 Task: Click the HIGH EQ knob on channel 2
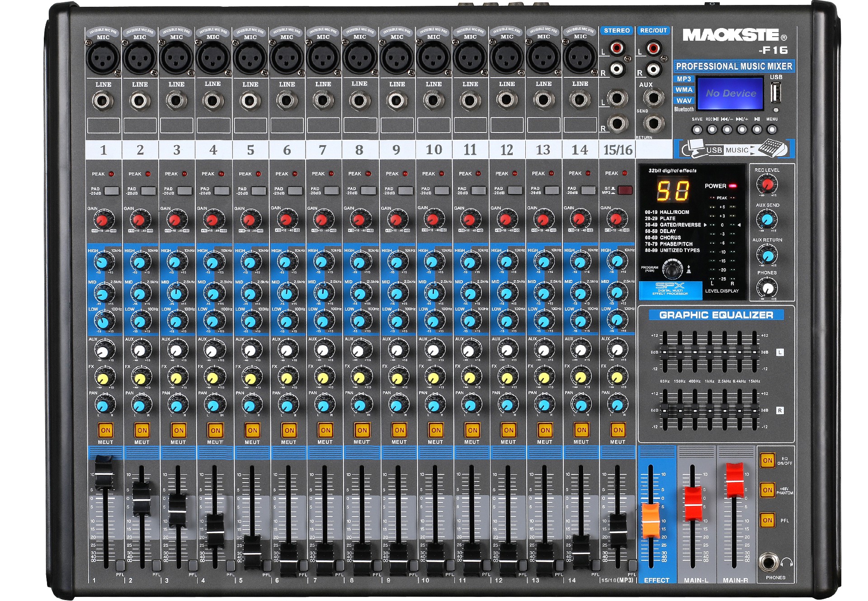[x=140, y=262]
